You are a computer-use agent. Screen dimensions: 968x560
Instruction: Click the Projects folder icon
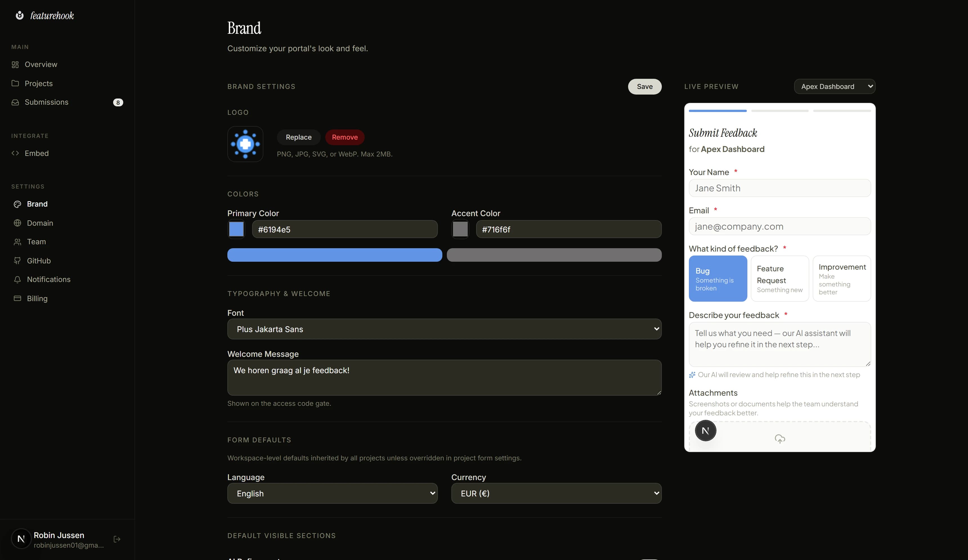[15, 83]
